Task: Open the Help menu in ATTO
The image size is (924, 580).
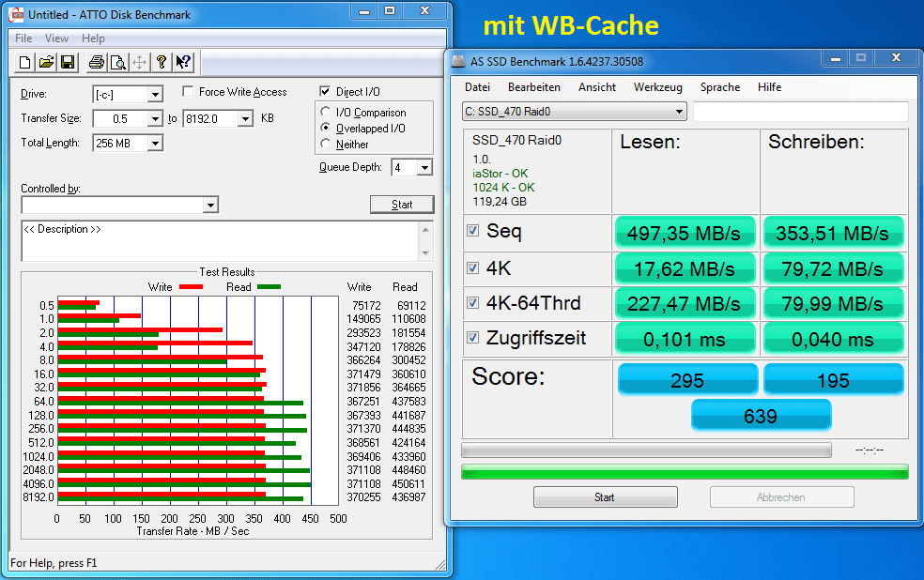Action: (93, 38)
